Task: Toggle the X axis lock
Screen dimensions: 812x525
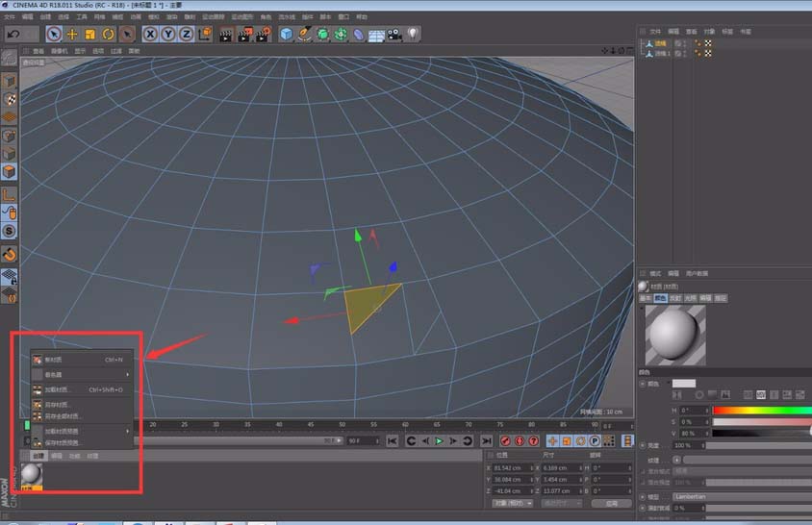Action: [x=150, y=34]
